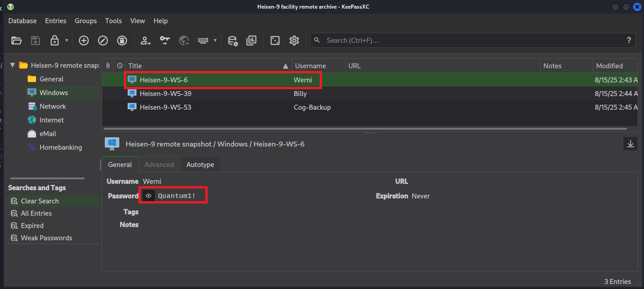Image resolution: width=644 pixels, height=289 pixels.
Task: Click the Search input field
Action: [x=474, y=41]
